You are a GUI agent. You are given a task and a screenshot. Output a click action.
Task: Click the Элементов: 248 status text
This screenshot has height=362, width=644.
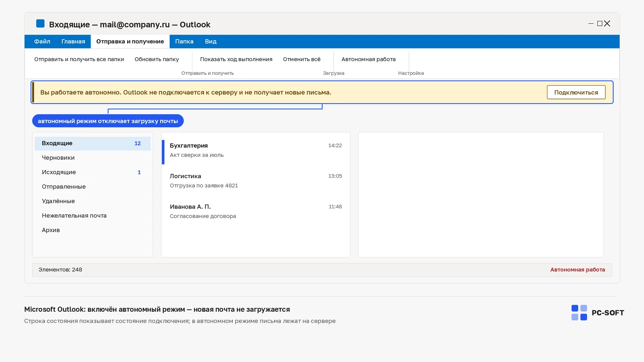60,270
